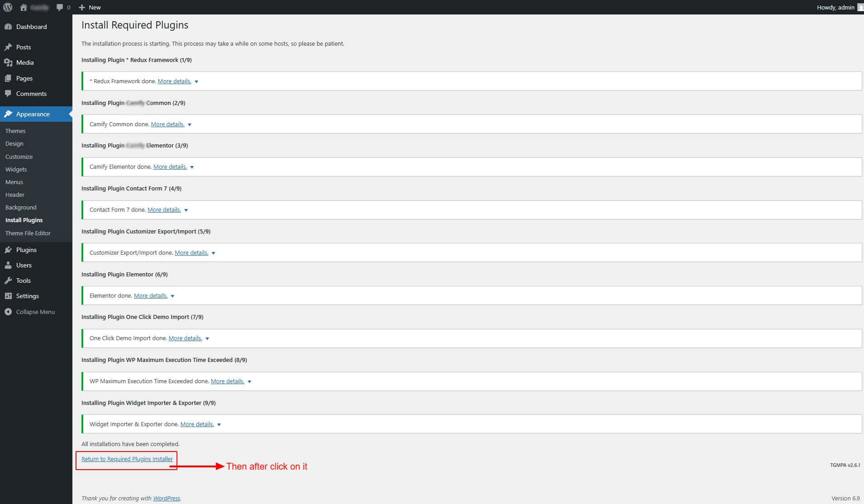Open the Howdy, admin account menu
This screenshot has height=504, width=864.
[835, 7]
